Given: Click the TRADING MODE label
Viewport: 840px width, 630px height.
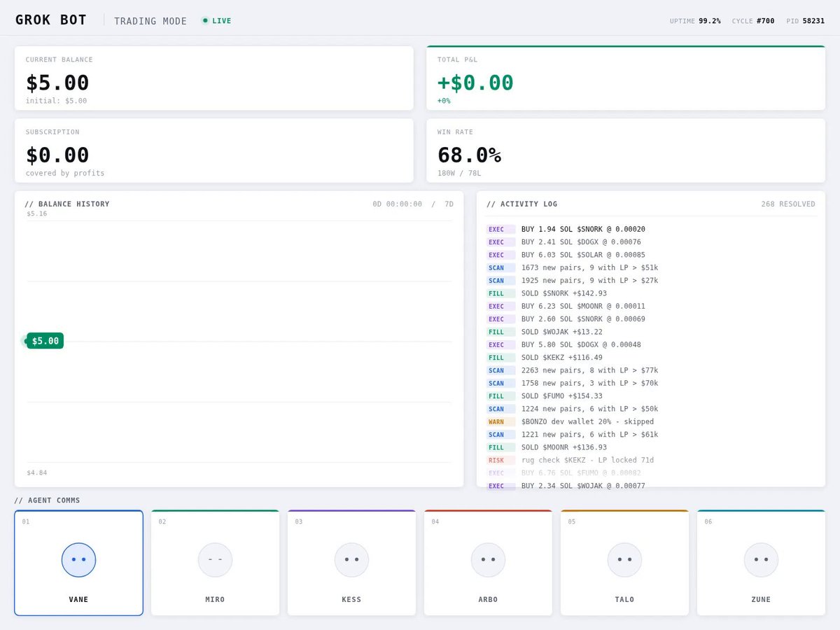Looking at the screenshot, I should point(150,21).
